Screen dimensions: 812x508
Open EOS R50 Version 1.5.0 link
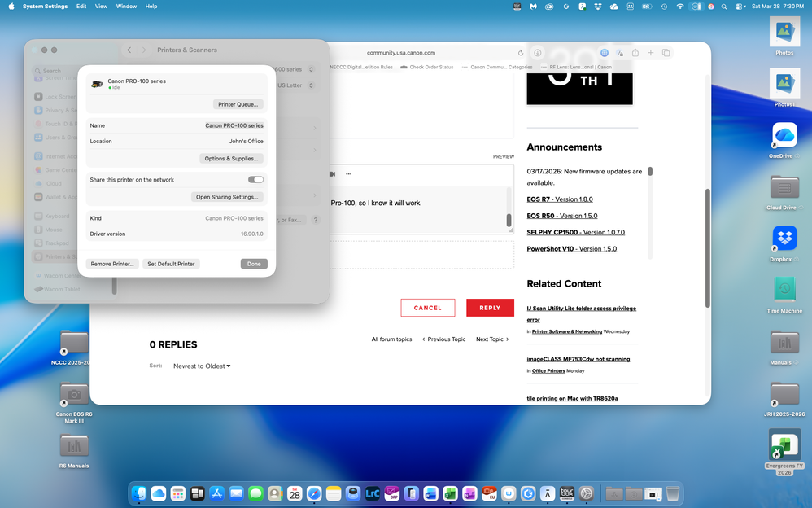click(562, 216)
